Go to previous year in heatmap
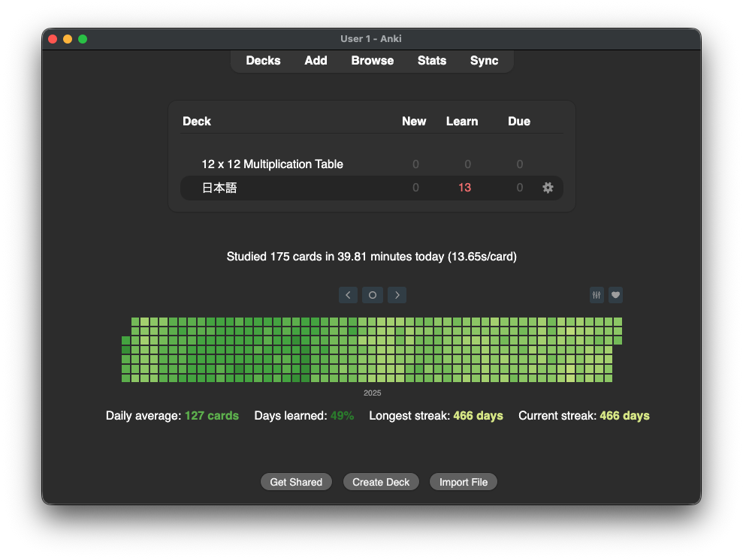 [x=348, y=295]
